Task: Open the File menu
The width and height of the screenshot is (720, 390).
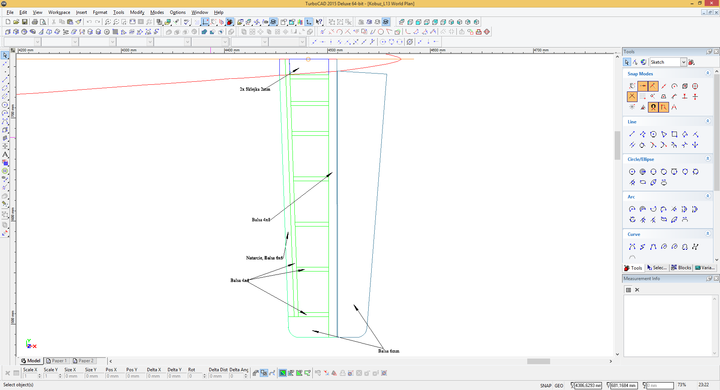Action: pos(10,12)
